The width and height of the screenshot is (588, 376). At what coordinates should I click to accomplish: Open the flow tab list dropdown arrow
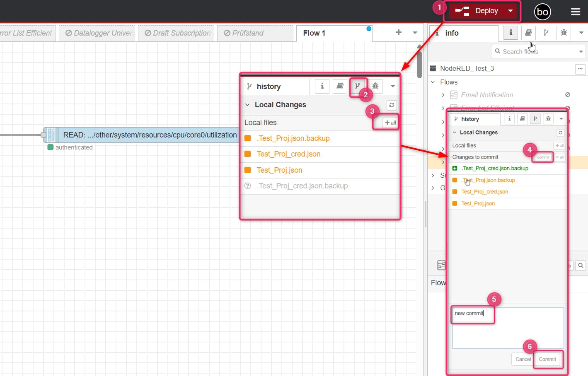(415, 33)
